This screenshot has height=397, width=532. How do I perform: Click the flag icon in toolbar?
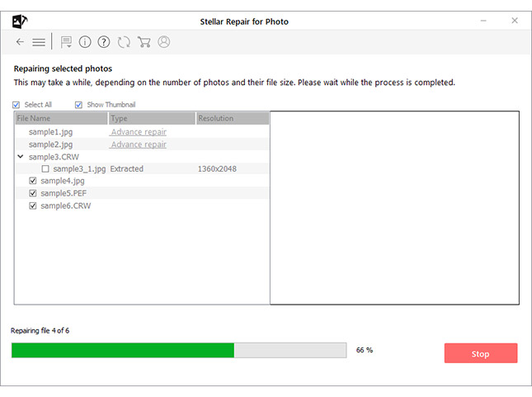(x=66, y=42)
